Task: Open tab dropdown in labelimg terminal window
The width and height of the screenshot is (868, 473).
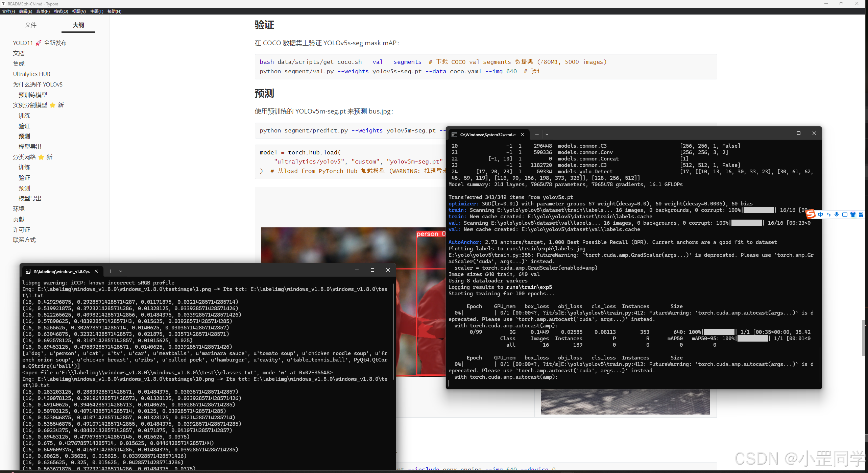Action: 121,271
